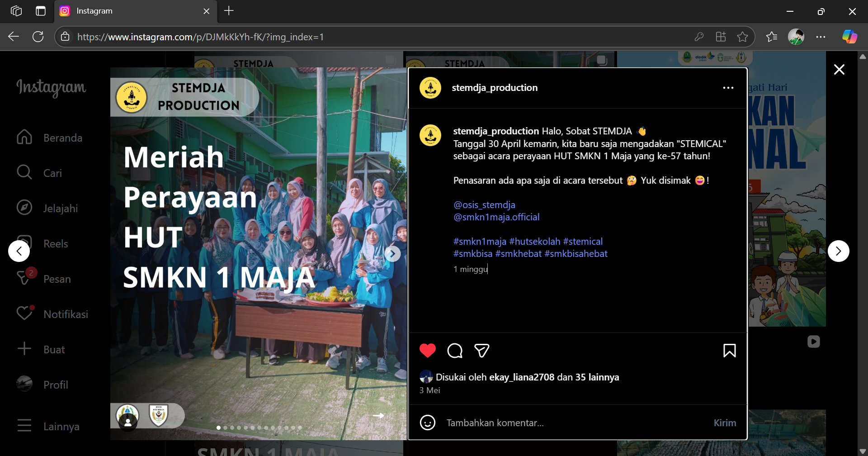Open favorites list icon

(x=772, y=37)
